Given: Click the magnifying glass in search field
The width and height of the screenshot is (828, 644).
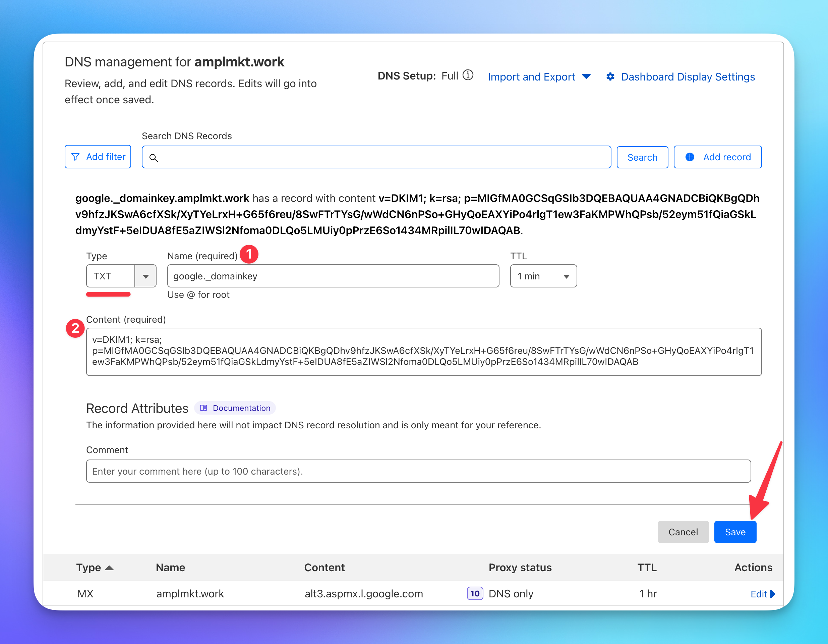Looking at the screenshot, I should (x=154, y=158).
